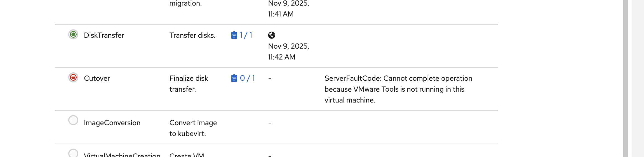This screenshot has height=157, width=644.
Task: Open the DiskTransfer 1 / 1 tasks link
Action: 246,35
